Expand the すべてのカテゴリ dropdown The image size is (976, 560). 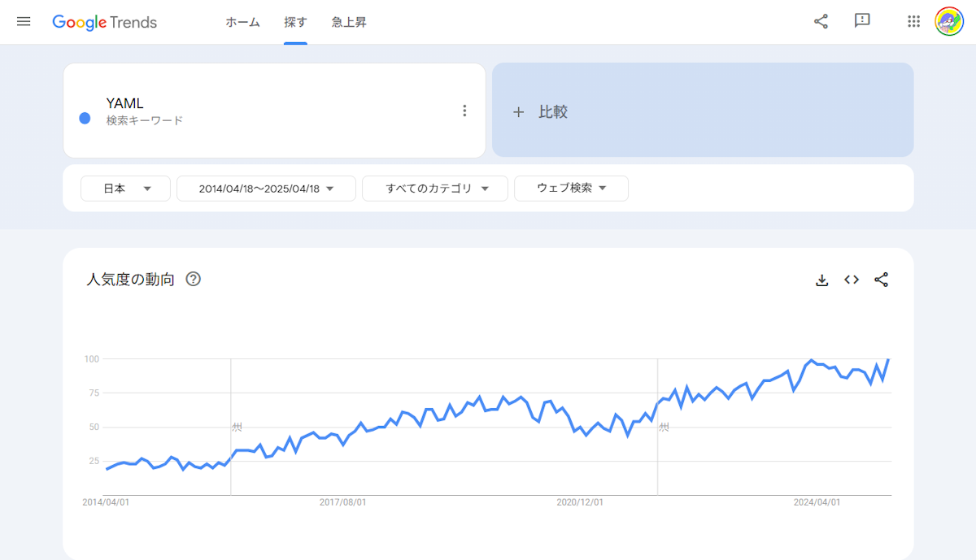click(435, 189)
